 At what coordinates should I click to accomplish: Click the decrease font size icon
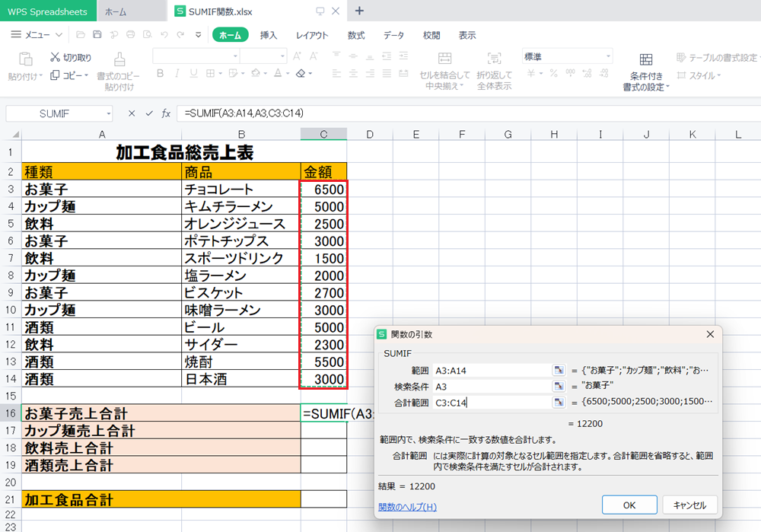[x=314, y=56]
